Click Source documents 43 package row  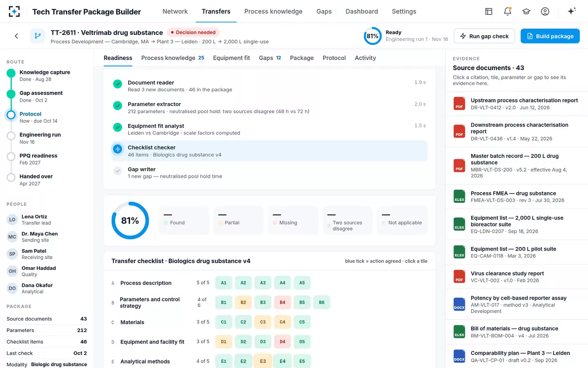pos(47,319)
